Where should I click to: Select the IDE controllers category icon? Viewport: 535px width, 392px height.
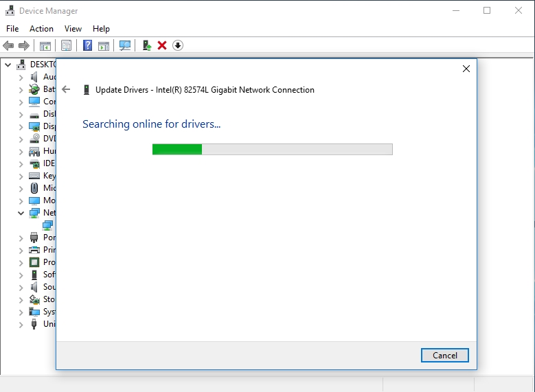(34, 164)
